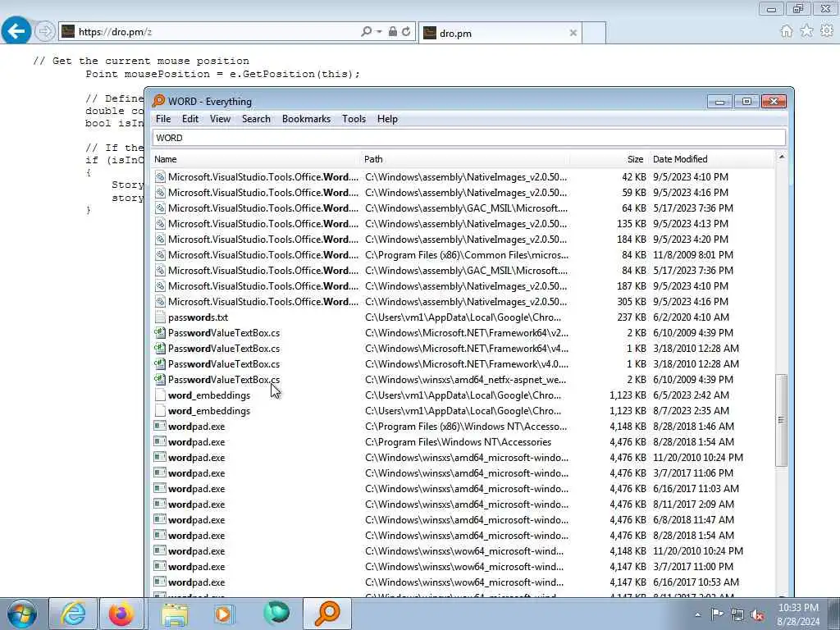Select word_embeddings icon dated 6/5/2023
Image resolution: width=840 pixels, height=630 pixels.
pyautogui.click(x=160, y=395)
